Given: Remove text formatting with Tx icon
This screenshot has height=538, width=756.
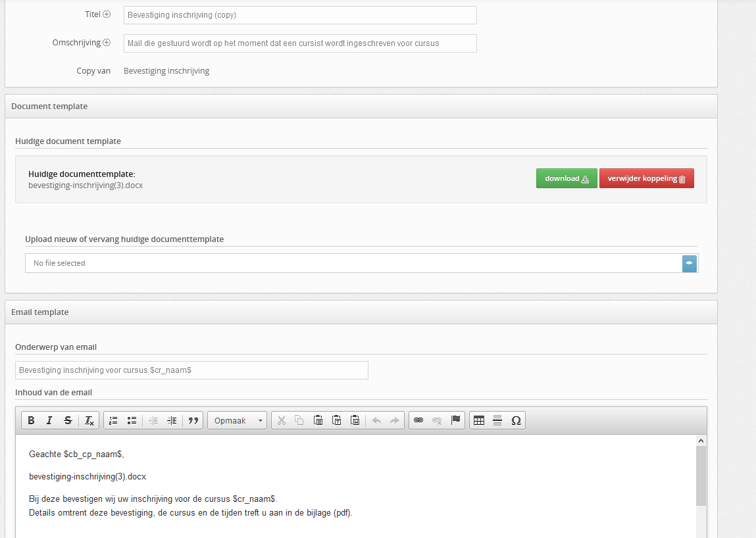Looking at the screenshot, I should point(89,420).
